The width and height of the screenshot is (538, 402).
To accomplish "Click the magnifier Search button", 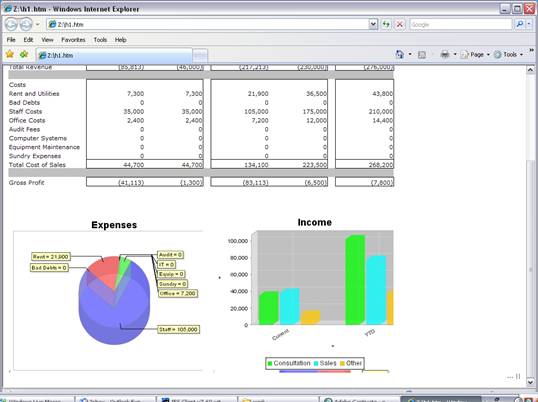I will pyautogui.click(x=520, y=24).
